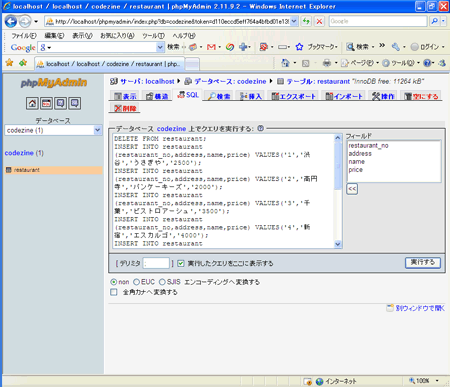Open the search provider dropdown arrow
The height and width of the screenshot is (387, 450).
pyautogui.click(x=443, y=21)
